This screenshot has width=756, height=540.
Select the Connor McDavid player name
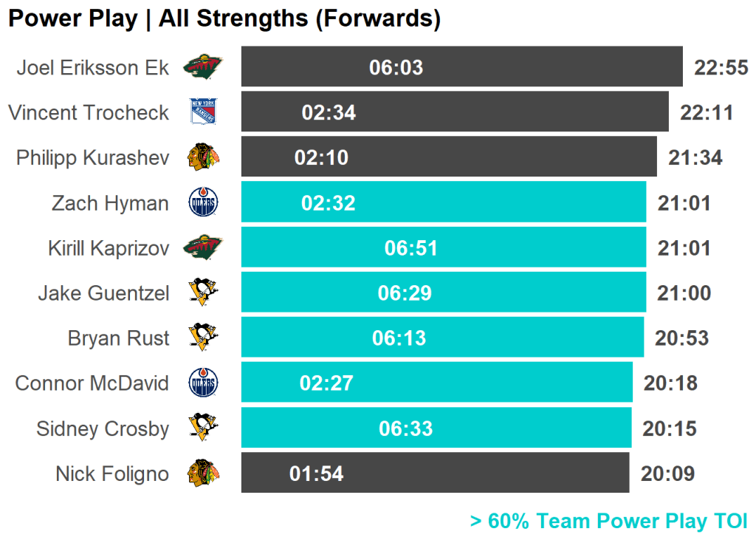(92, 383)
